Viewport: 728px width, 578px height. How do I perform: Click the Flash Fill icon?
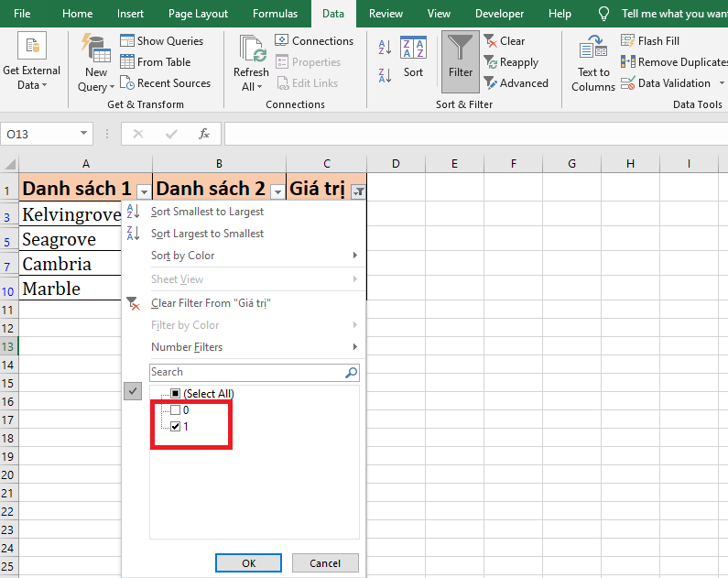628,41
